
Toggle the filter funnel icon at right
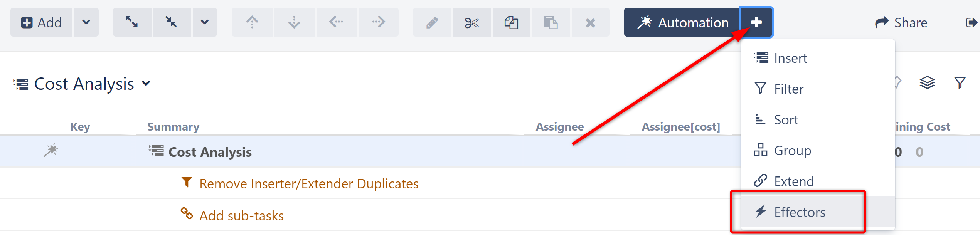[960, 82]
